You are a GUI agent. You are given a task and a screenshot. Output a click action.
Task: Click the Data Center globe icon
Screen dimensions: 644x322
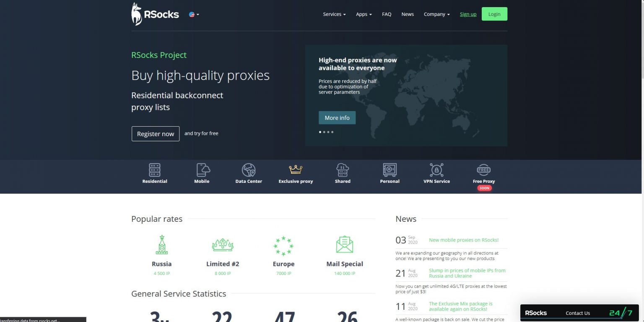(x=249, y=170)
